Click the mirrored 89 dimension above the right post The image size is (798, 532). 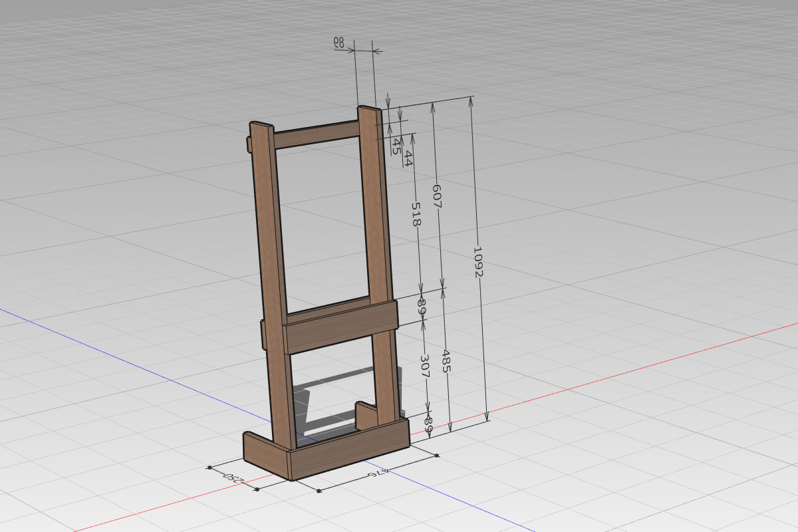click(338, 43)
